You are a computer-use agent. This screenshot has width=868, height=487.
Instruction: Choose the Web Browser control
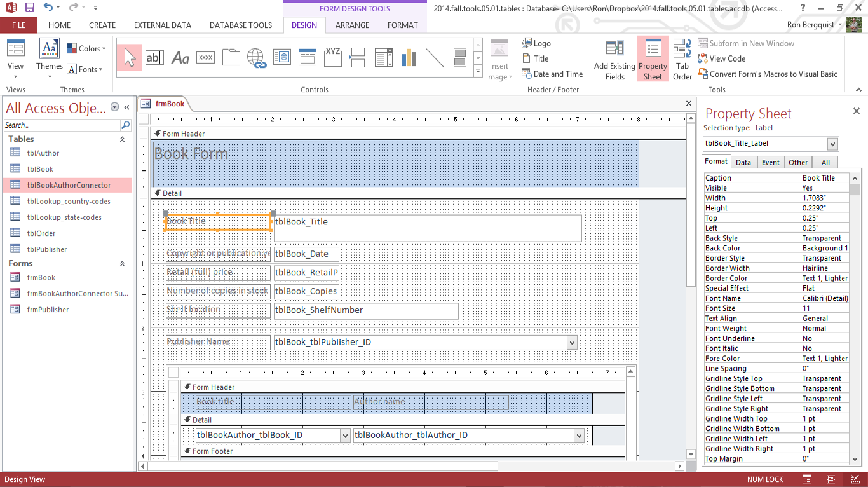point(281,58)
